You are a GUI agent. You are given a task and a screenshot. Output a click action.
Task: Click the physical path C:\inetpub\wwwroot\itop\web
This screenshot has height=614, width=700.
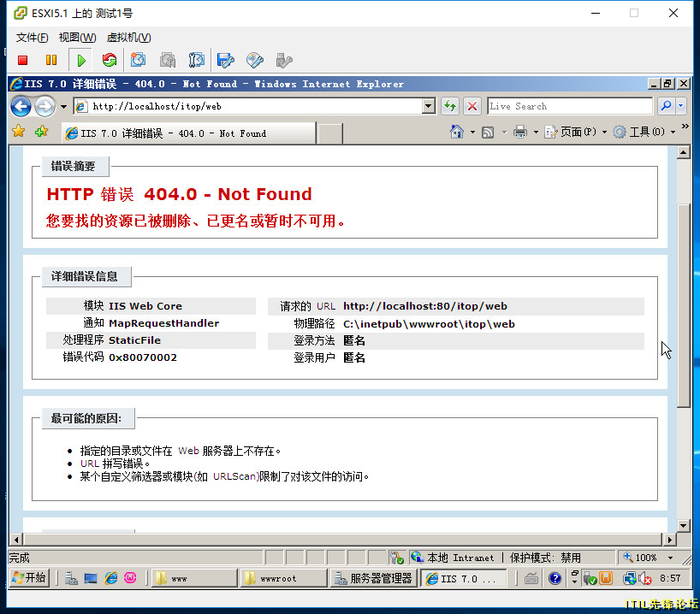[x=429, y=324]
